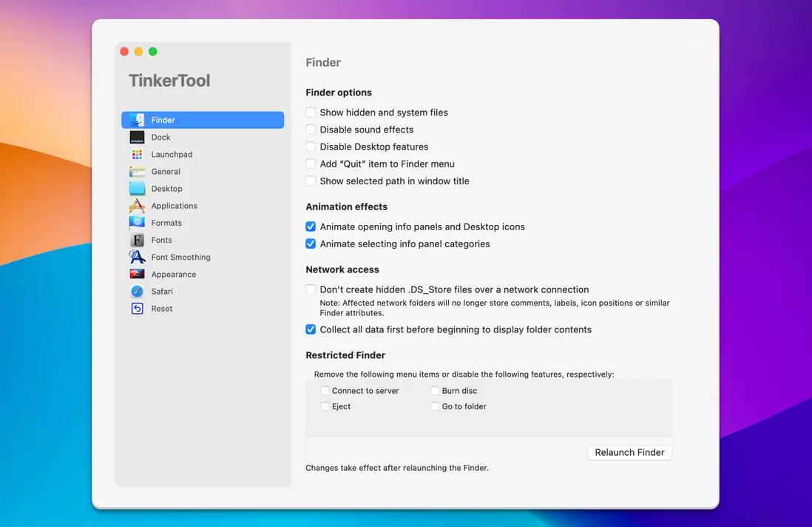
Task: Enable Don't create hidden .DS_Store files
Action: (311, 289)
